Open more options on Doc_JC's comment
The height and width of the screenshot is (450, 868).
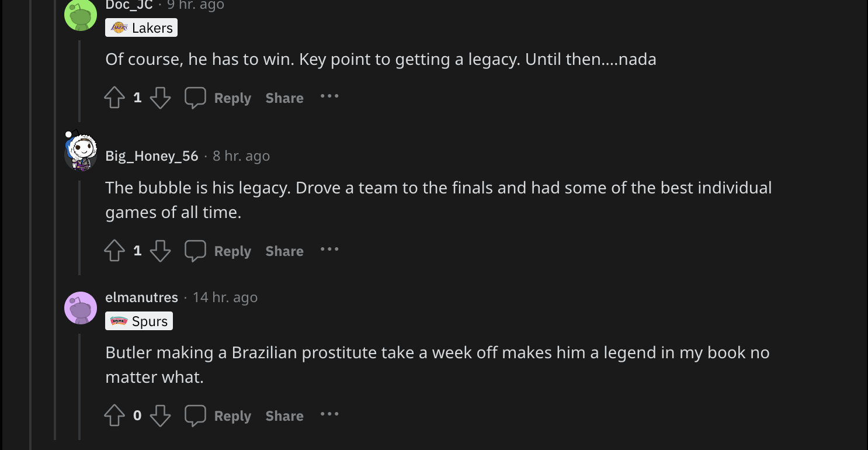coord(329,96)
